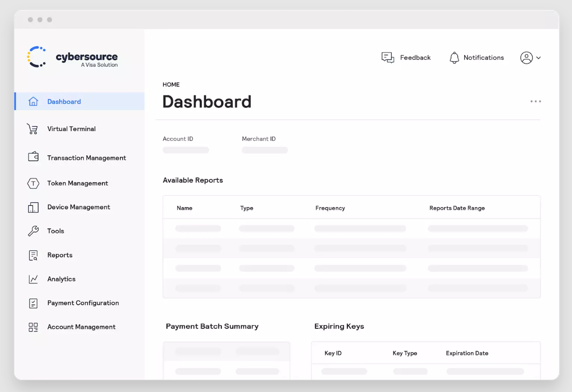Open Analytics label in sidebar
Viewport: 572px width, 392px height.
[61, 279]
